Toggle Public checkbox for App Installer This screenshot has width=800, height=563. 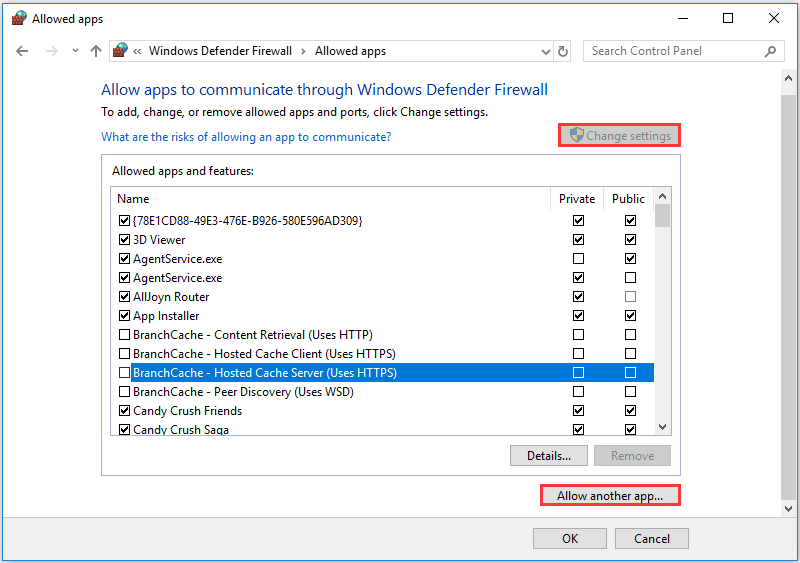point(630,315)
